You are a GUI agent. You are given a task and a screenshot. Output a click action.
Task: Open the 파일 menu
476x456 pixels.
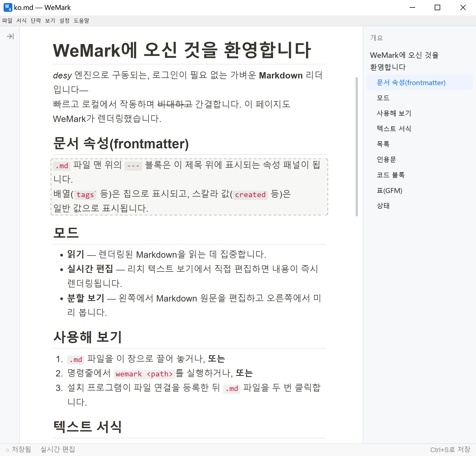coord(7,21)
